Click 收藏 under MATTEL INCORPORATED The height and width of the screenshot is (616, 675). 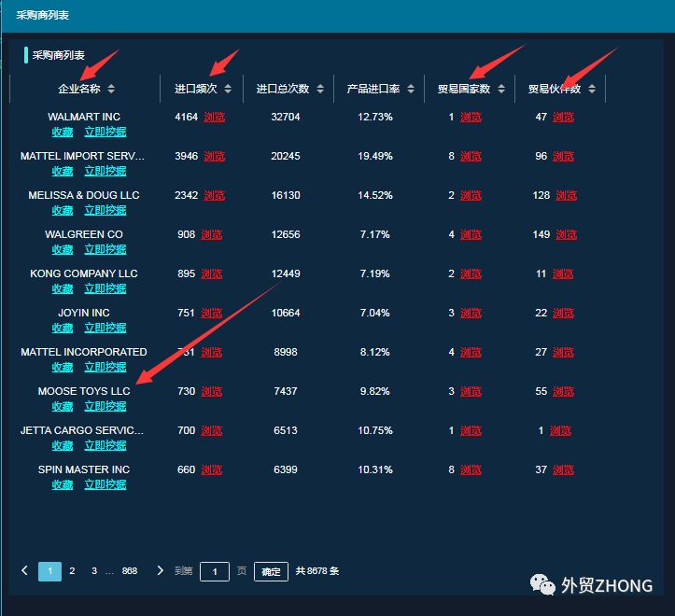pyautogui.click(x=63, y=367)
